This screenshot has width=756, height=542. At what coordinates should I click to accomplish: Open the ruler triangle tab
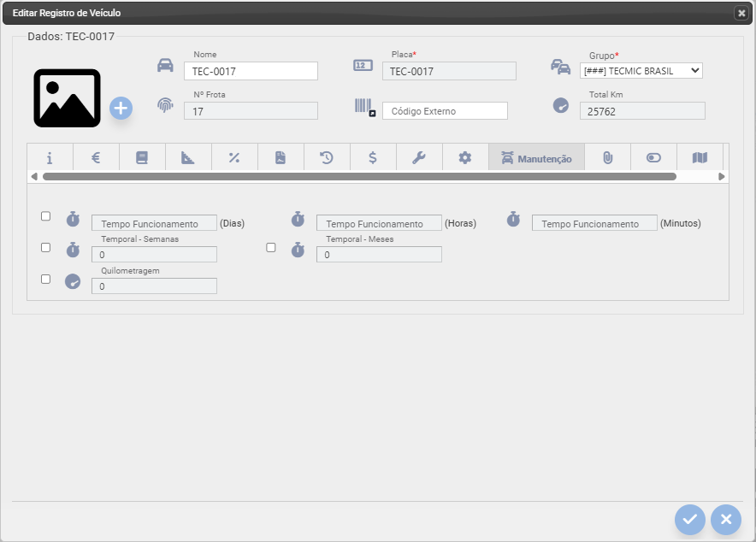click(x=187, y=157)
